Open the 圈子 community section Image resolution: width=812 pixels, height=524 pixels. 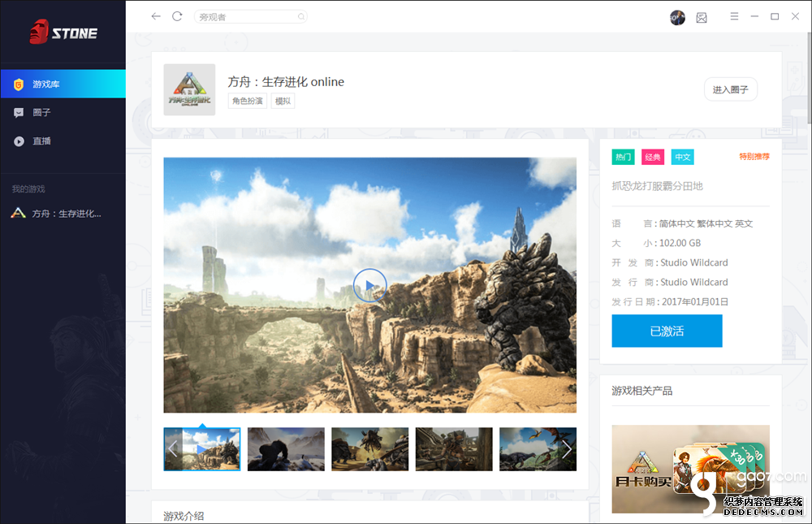[x=63, y=112]
